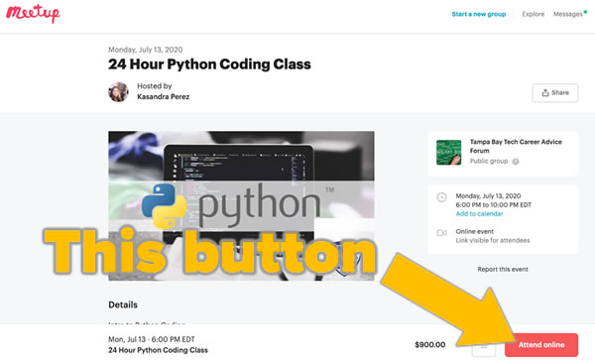Click the clock icon beside event time

coord(441,197)
